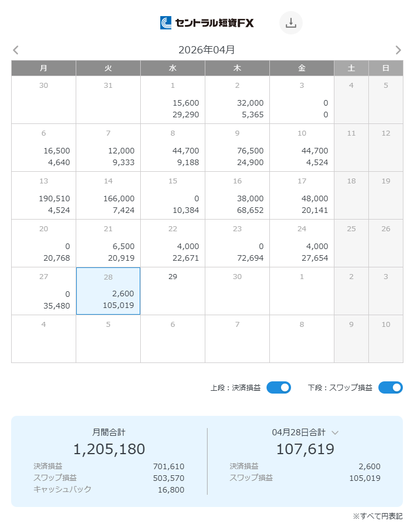Toggle the 決済損益 upper row switch
Screen dimensions: 414x532
pos(278,387)
